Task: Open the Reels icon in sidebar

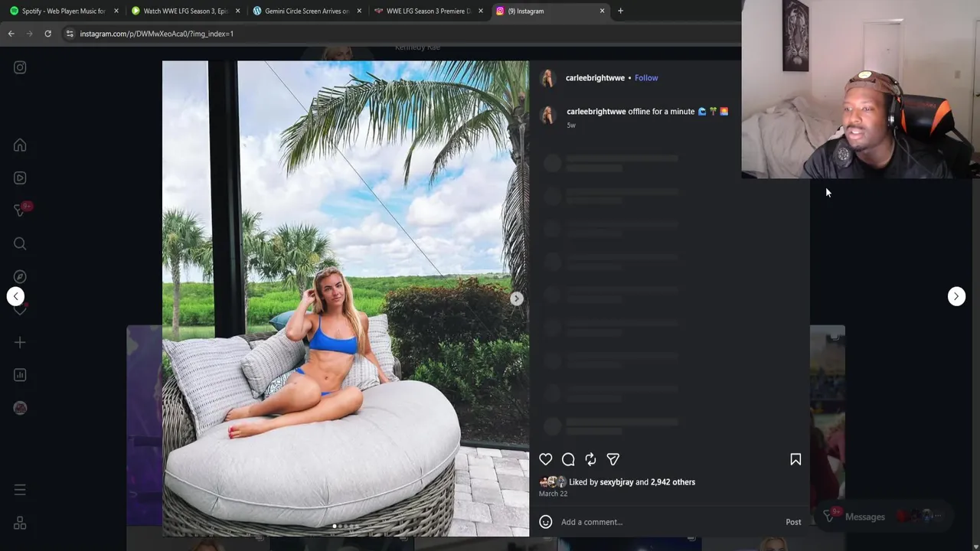Action: click(20, 178)
